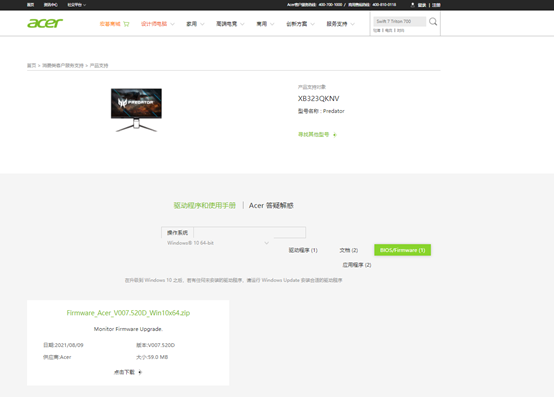Switch to the 应用程序 (2) tab
Image resolution: width=554 pixels, height=397 pixels.
coord(356,265)
